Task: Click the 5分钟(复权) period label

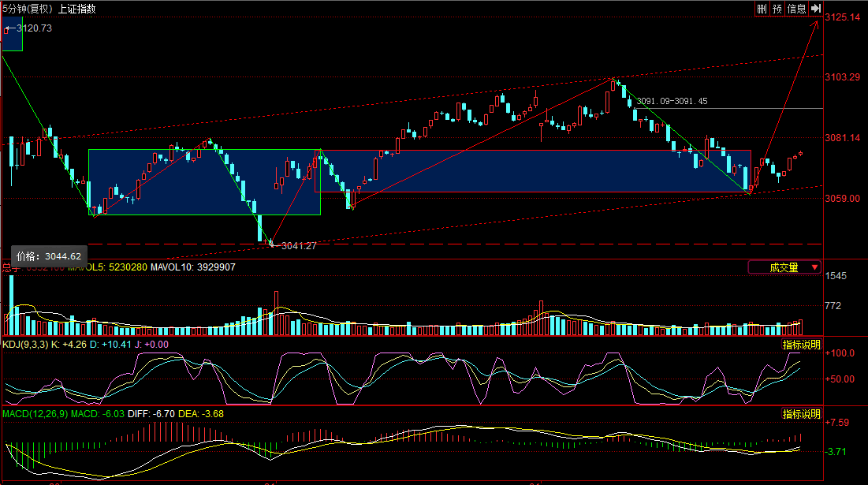Action: point(28,9)
